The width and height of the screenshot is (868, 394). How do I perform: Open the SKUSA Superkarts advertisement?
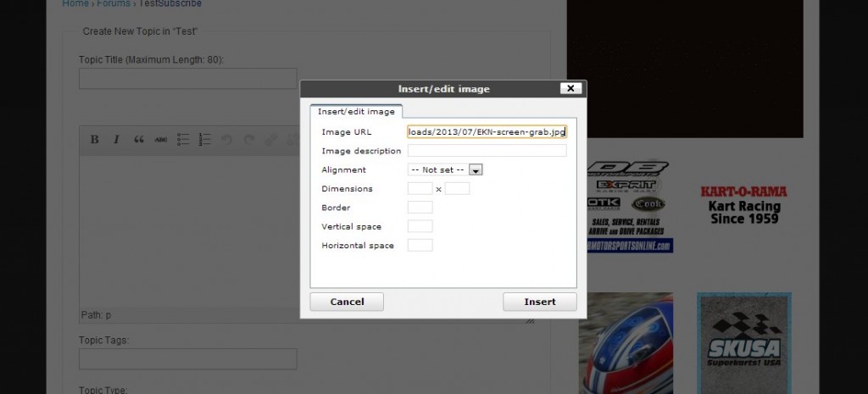pos(744,343)
